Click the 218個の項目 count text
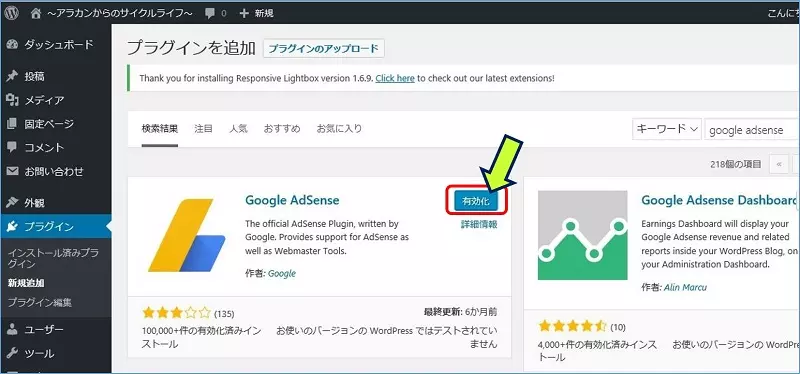 (x=736, y=164)
